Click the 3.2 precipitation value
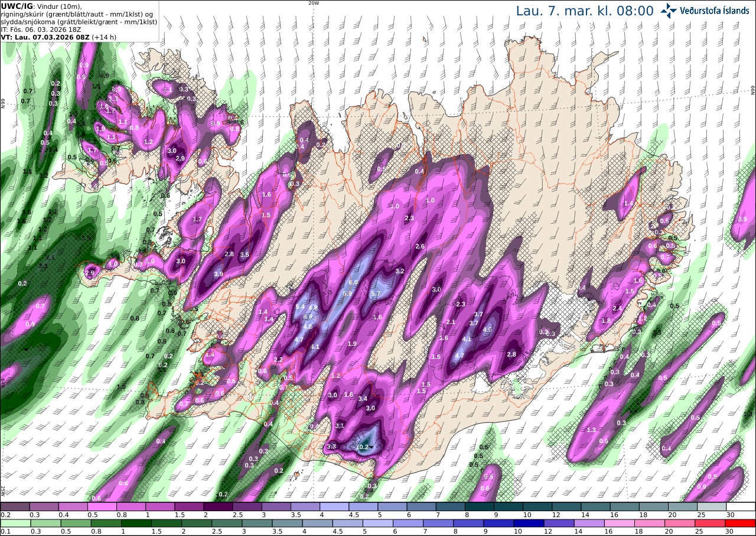 399,271
